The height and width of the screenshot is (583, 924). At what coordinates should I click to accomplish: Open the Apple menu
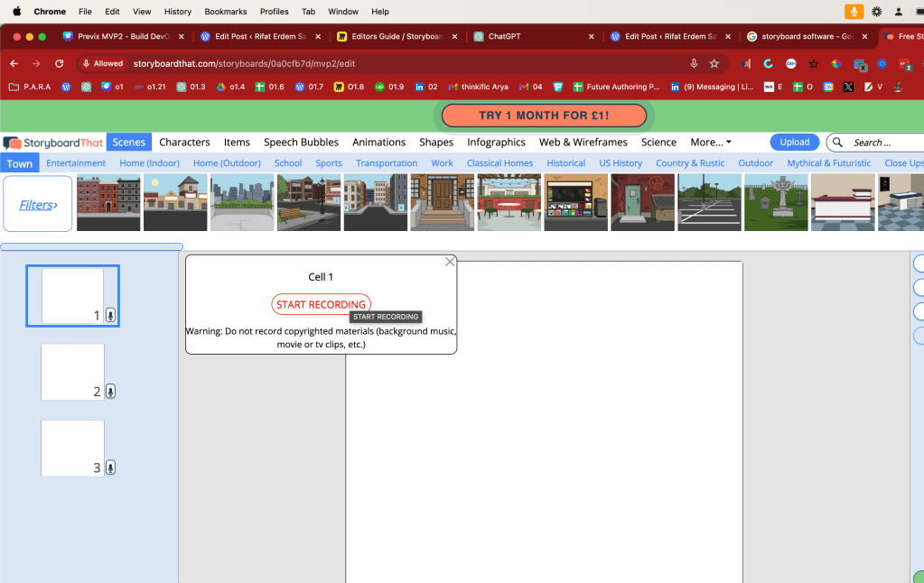[17, 11]
